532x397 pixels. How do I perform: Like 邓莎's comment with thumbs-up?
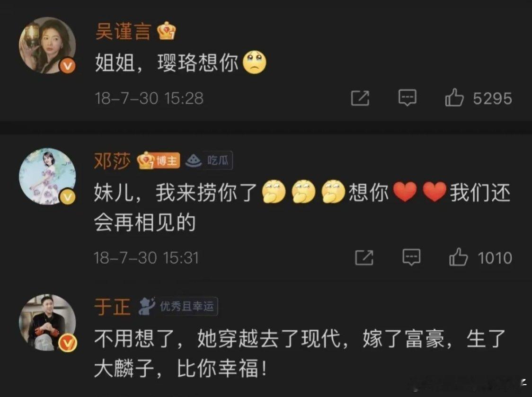458,257
